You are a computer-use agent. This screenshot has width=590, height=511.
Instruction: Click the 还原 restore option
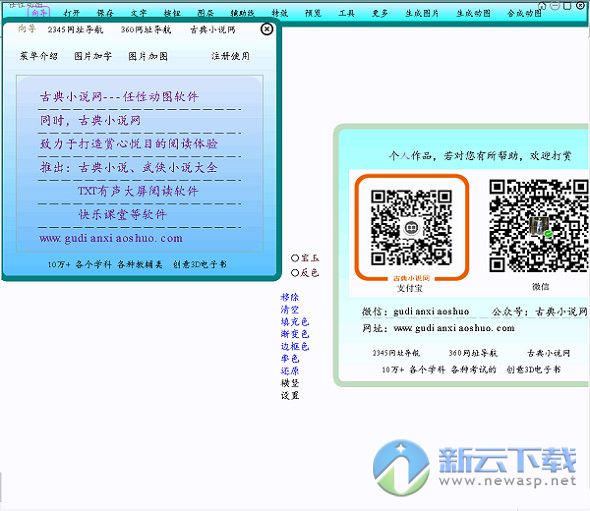click(290, 371)
